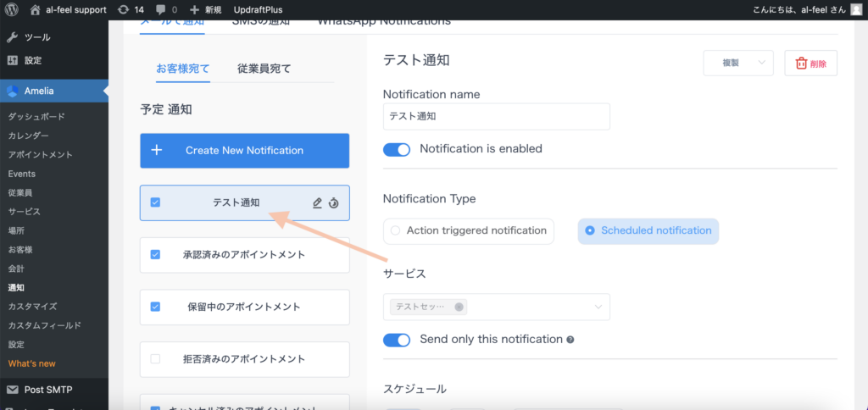The width and height of the screenshot is (868, 410).
Task: Click Create New Notification button
Action: [x=244, y=151]
